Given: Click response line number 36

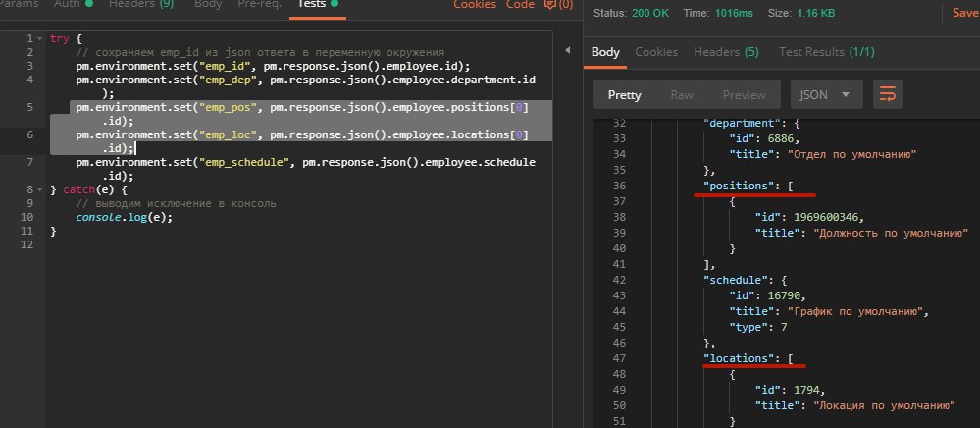Looking at the screenshot, I should pyautogui.click(x=617, y=186).
